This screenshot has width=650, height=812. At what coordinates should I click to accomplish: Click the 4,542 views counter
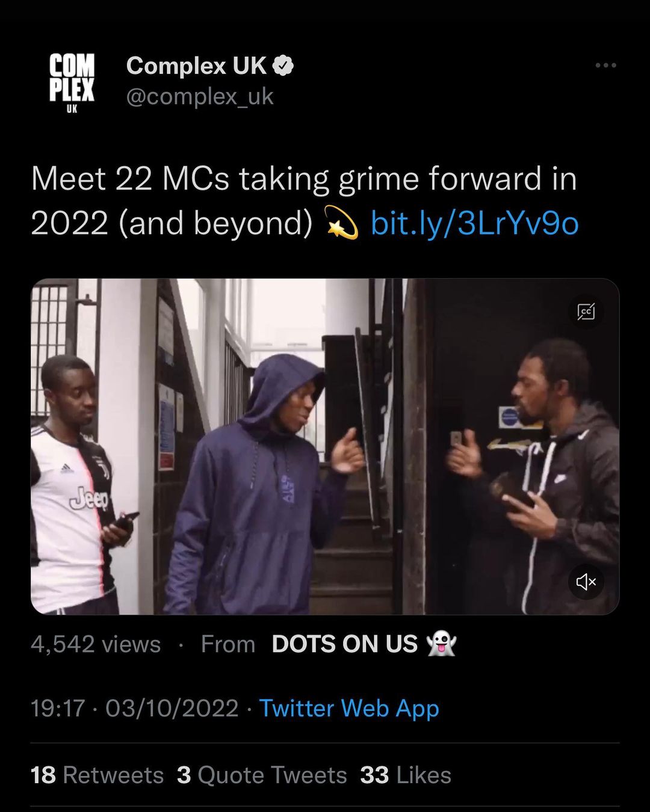click(96, 644)
